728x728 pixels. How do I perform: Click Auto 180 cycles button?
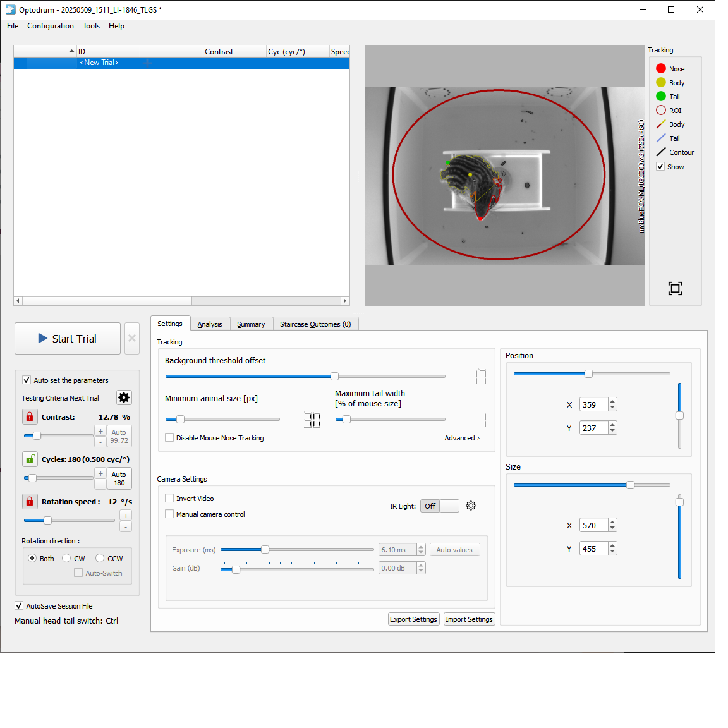(x=119, y=478)
